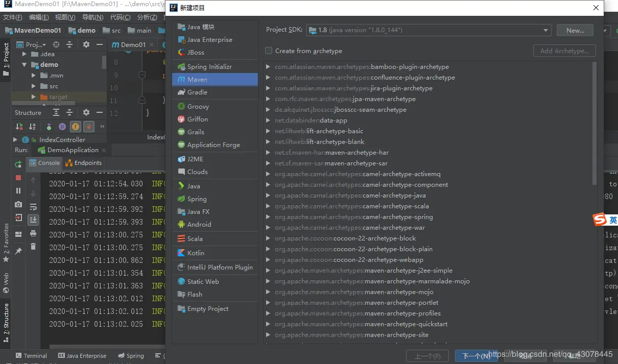Open 视图(V) menu
The width and height of the screenshot is (618, 364).
point(65,17)
